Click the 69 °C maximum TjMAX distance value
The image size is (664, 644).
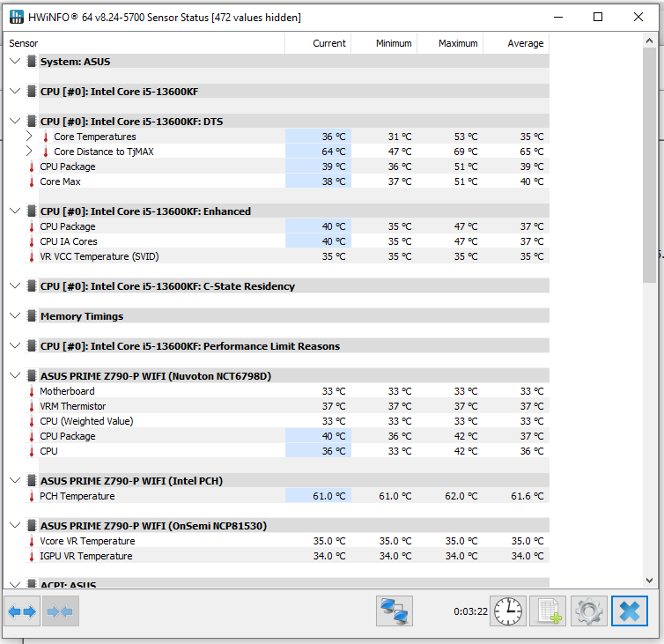coord(465,152)
